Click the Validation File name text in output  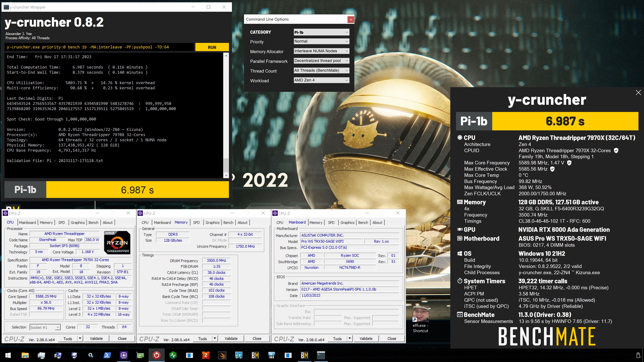coord(75,161)
